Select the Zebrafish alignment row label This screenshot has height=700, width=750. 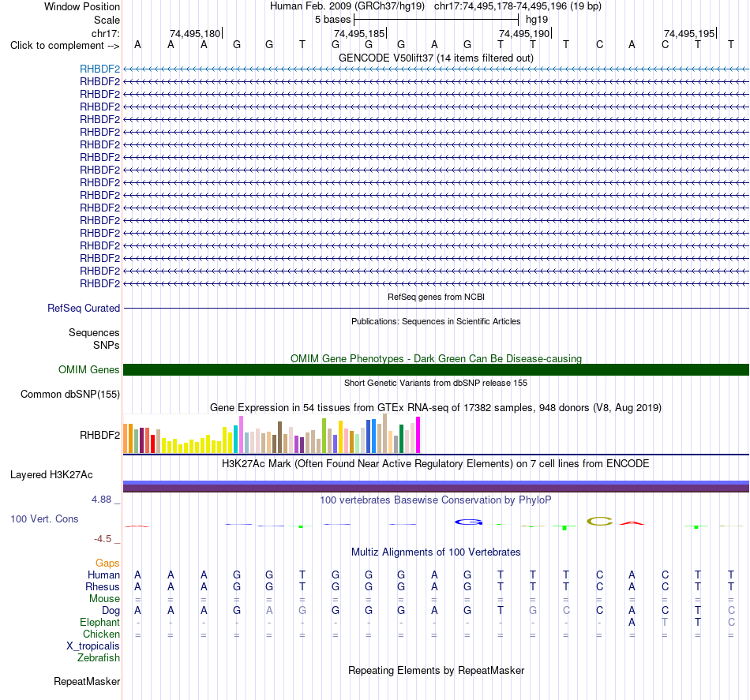[98, 657]
